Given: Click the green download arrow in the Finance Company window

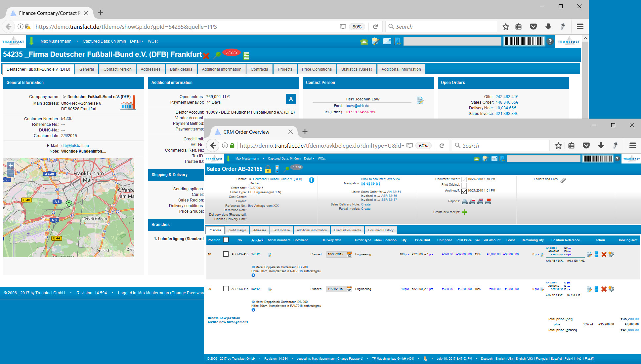Looking at the screenshot, I should (x=31, y=41).
